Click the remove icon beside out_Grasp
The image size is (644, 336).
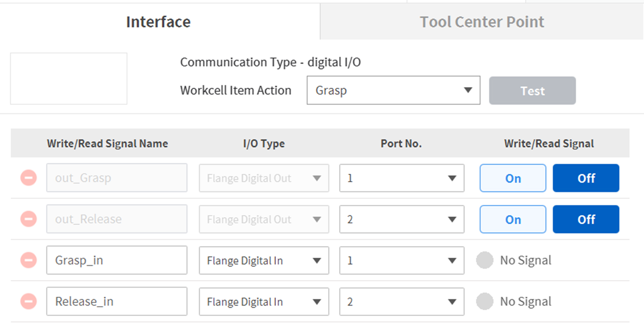coord(29,178)
